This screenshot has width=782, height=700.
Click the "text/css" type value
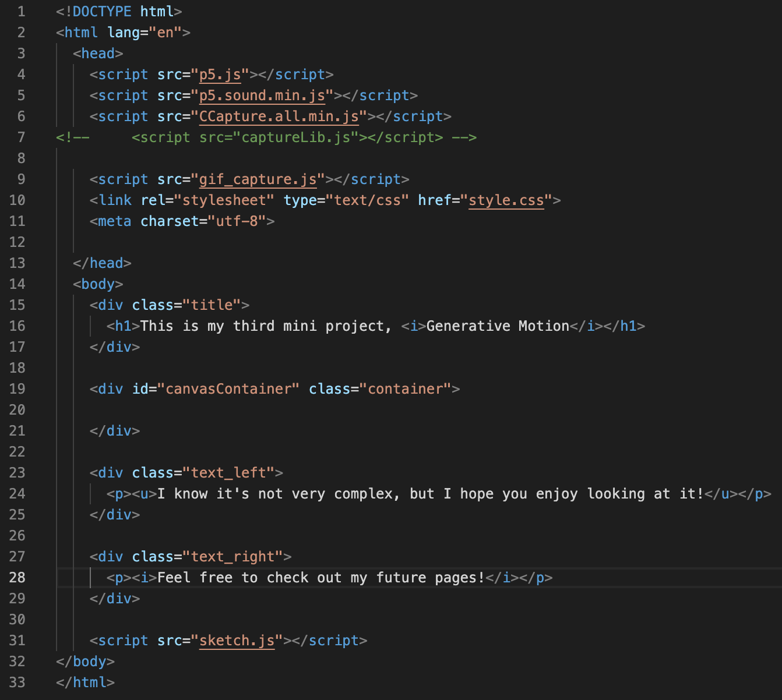pyautogui.click(x=367, y=200)
